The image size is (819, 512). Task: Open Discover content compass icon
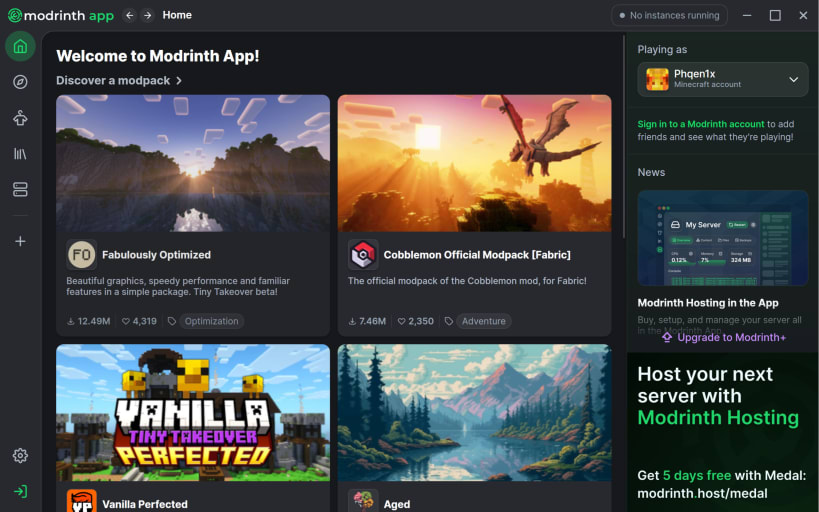pos(20,82)
